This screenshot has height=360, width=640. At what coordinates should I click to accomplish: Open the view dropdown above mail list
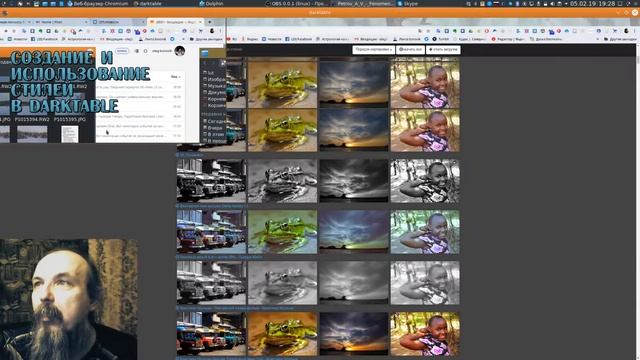click(x=176, y=77)
